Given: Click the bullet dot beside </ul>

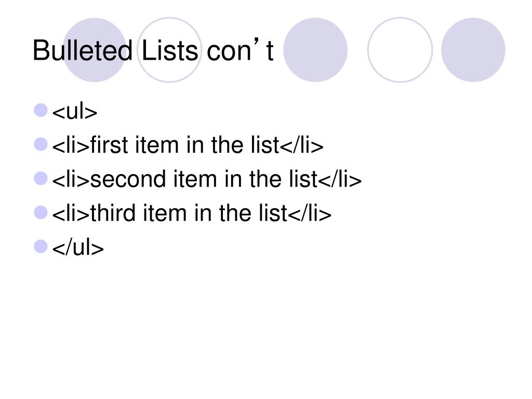Looking at the screenshot, I should coord(41,246).
